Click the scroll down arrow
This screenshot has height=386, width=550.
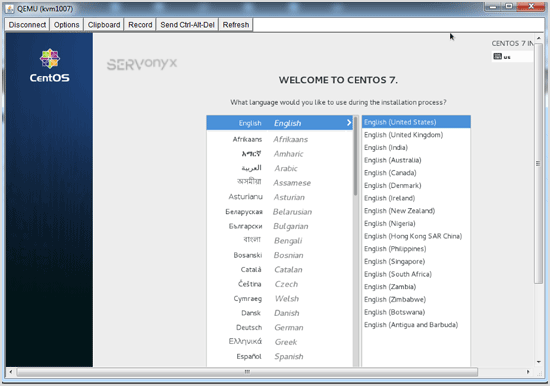pyautogui.click(x=538, y=362)
